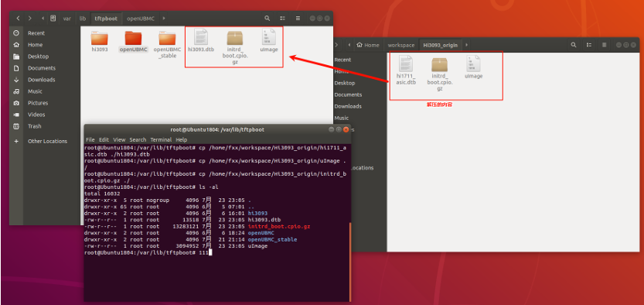Click red initrd_boot.cpio.gz text in terminal
Screen dimensions: 644x305
279,227
